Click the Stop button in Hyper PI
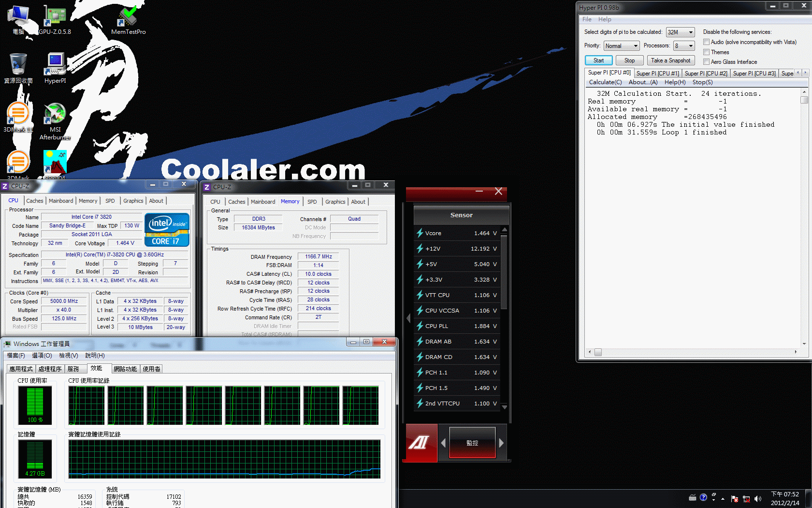This screenshot has width=812, height=508. pos(629,60)
